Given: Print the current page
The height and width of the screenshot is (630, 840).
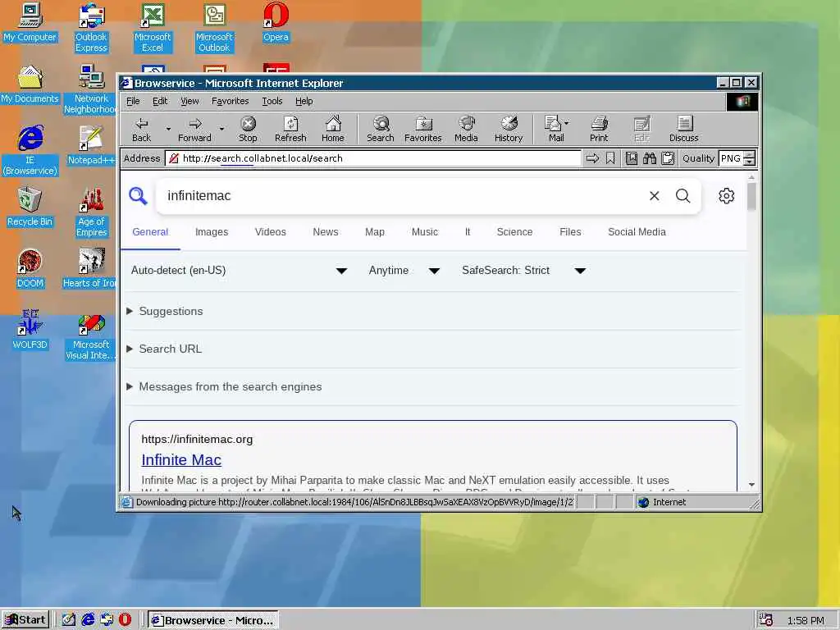Looking at the screenshot, I should click(599, 129).
